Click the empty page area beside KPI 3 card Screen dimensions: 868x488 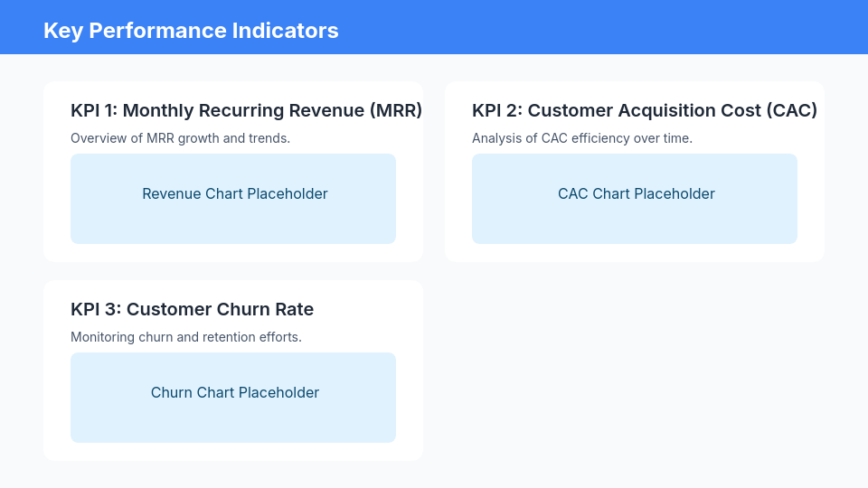[633, 371]
